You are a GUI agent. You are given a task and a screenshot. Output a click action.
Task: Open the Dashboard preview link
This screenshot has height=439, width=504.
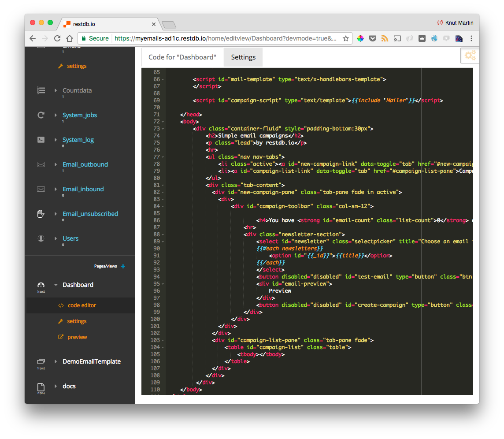[x=77, y=337]
